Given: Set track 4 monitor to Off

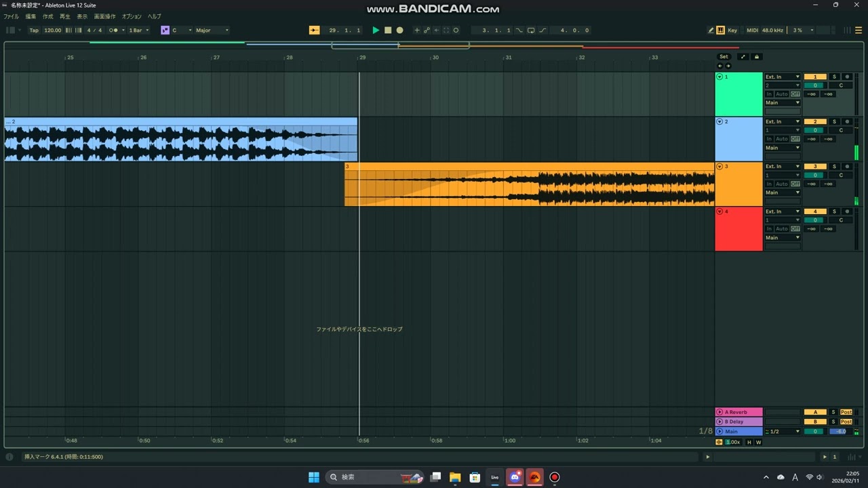Looking at the screenshot, I should point(795,228).
